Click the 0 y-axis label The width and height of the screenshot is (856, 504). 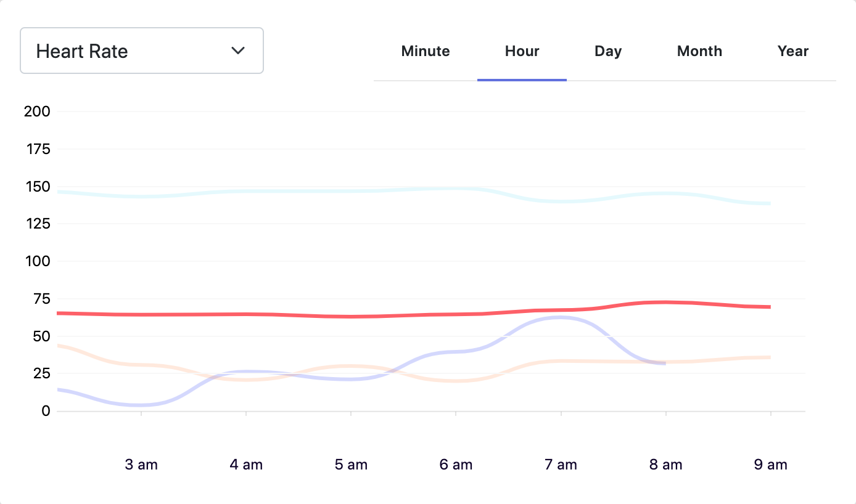(44, 411)
